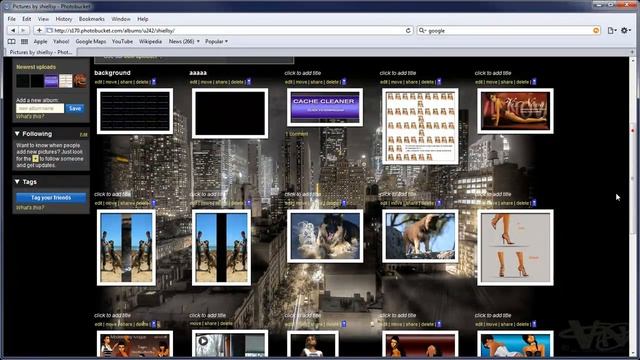The width and height of the screenshot is (640, 360).
Task: Click the background title text
Action: coord(112,73)
